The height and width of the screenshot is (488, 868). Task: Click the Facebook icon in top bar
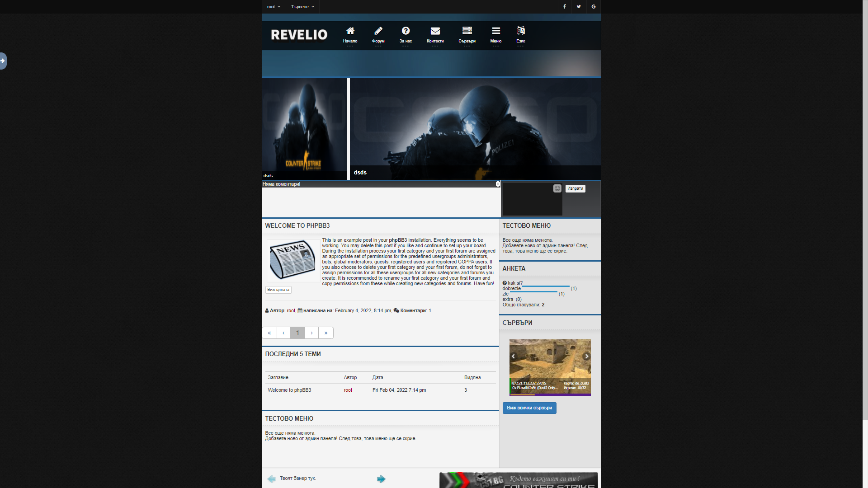(564, 6)
